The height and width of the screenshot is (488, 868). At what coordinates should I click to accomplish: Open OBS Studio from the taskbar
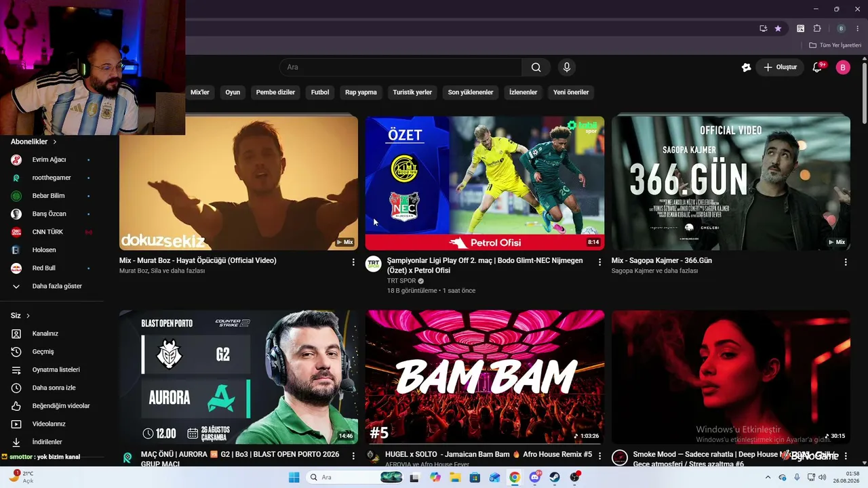click(x=575, y=477)
